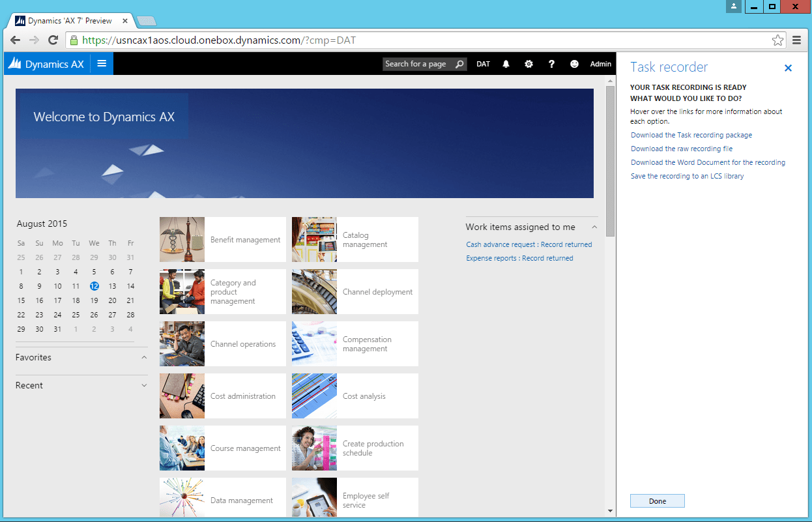Open notifications via the bell icon
812x522 pixels.
[506, 64]
